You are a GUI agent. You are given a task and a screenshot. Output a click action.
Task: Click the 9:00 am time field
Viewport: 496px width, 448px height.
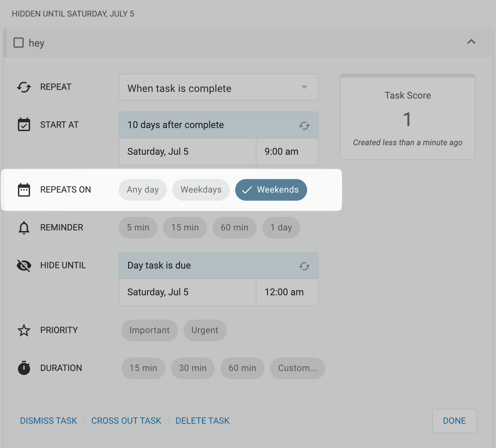pos(287,152)
